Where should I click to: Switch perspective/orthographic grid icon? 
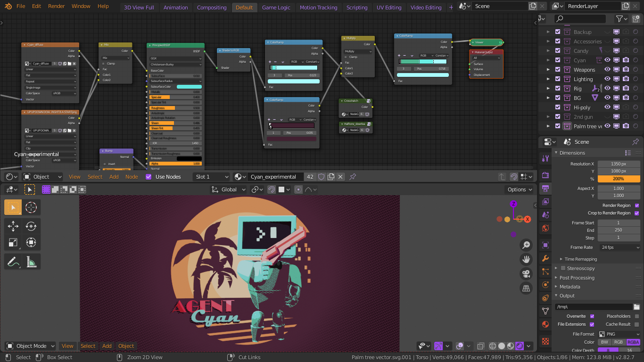point(526,288)
